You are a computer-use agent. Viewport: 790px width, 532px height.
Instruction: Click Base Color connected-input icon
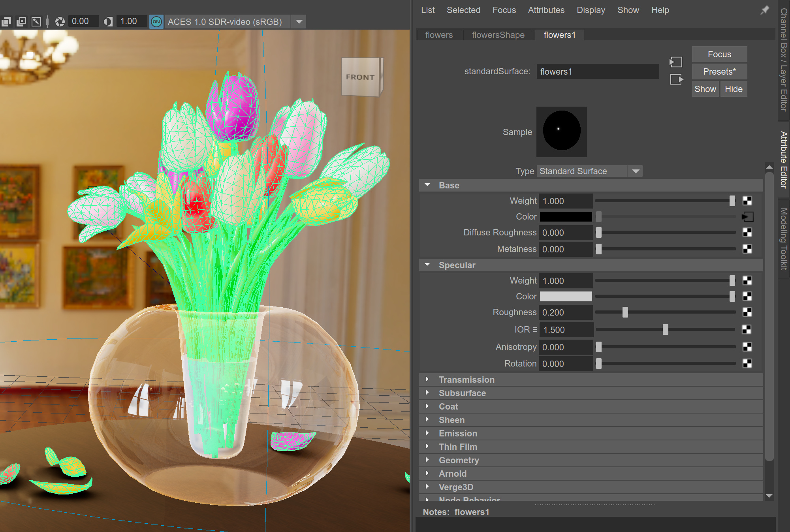click(x=747, y=217)
